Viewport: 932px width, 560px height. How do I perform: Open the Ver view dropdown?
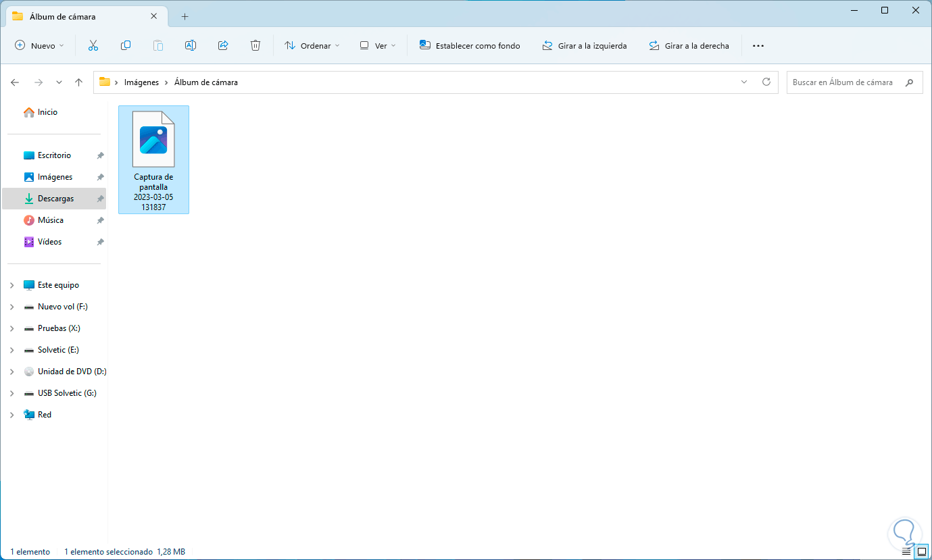click(377, 46)
